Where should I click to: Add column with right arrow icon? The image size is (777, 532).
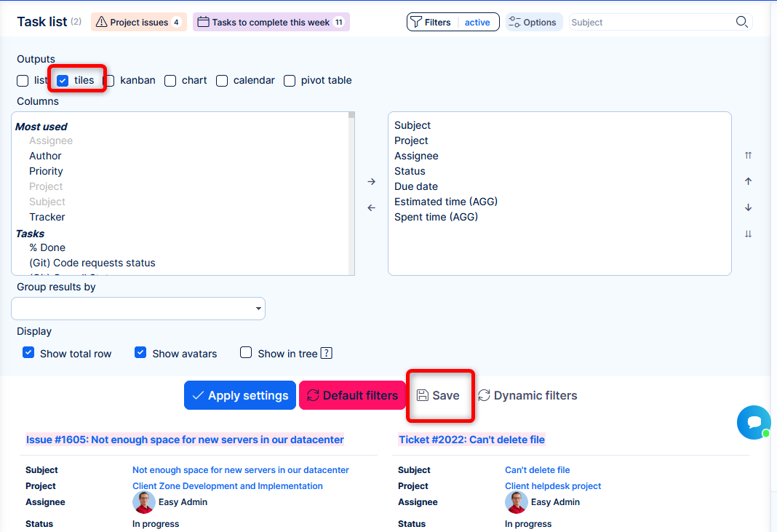(x=371, y=181)
